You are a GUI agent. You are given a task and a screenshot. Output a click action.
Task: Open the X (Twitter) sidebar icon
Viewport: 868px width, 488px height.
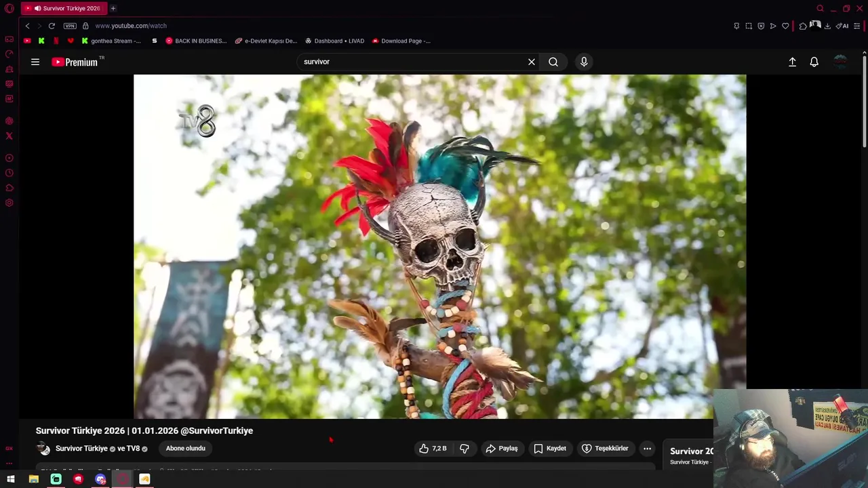(x=9, y=136)
